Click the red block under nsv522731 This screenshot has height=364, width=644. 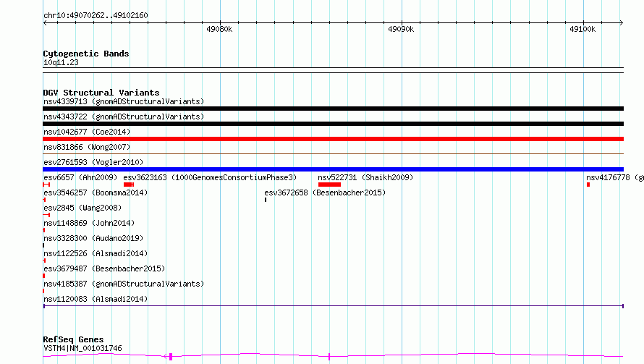pyautogui.click(x=329, y=185)
